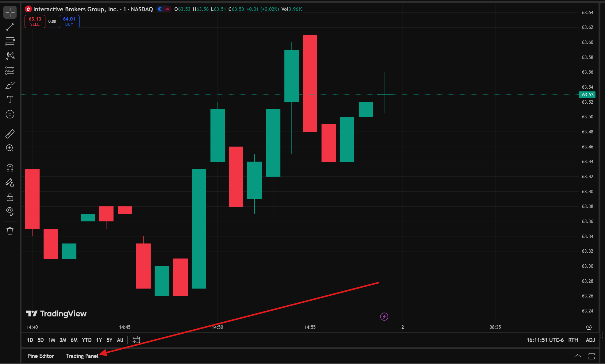Click the moon extended-hours session icon
The height and width of the screenshot is (364, 605).
pos(160,9)
